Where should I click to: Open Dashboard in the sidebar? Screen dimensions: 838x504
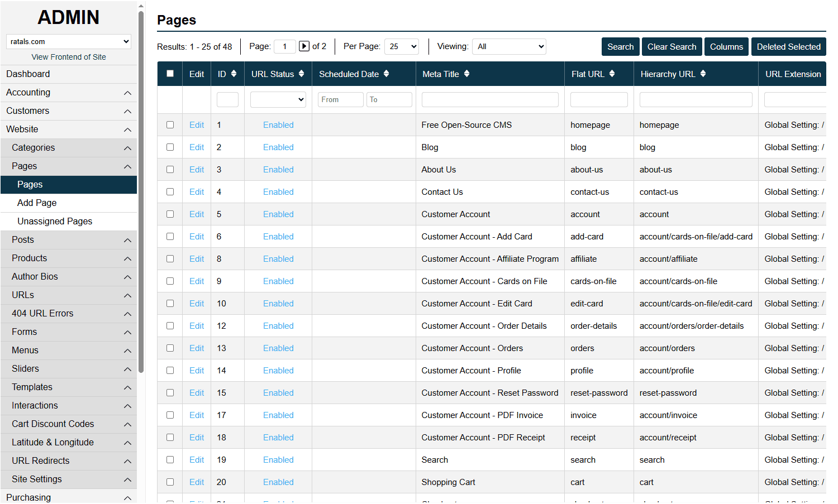click(x=69, y=74)
